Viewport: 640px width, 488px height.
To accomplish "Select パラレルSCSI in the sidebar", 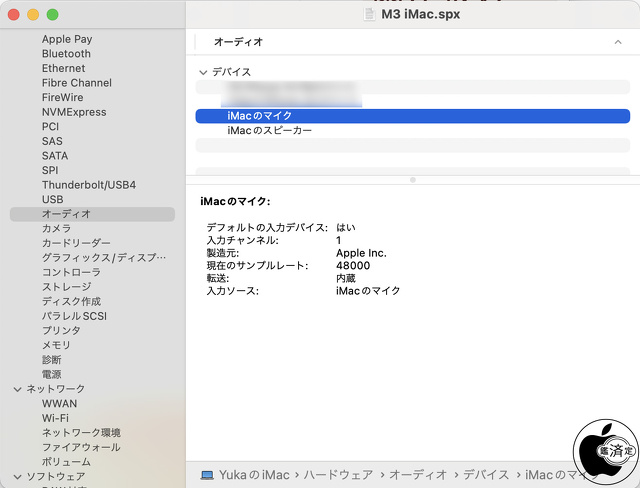I will 74,316.
